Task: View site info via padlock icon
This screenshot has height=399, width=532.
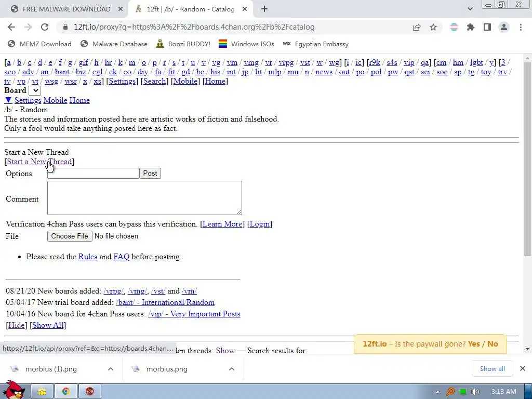Action: [65, 27]
